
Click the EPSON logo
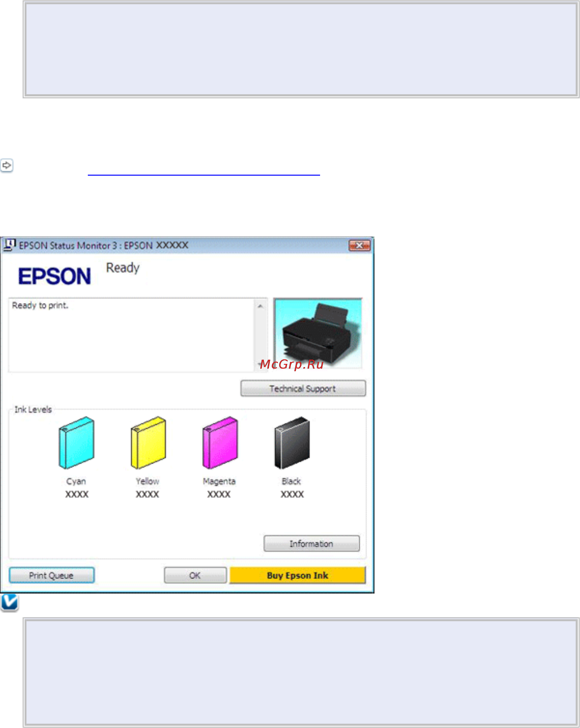[x=54, y=276]
